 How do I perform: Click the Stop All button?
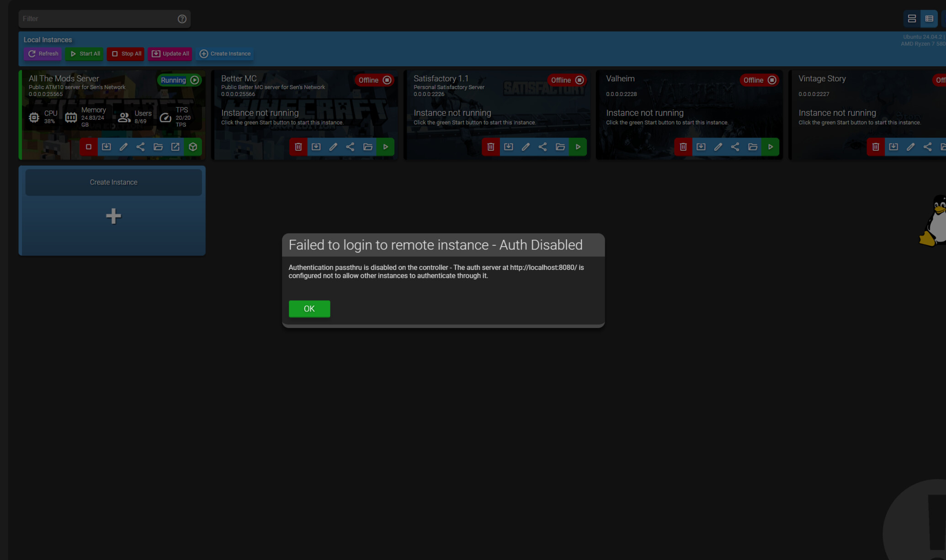point(126,54)
